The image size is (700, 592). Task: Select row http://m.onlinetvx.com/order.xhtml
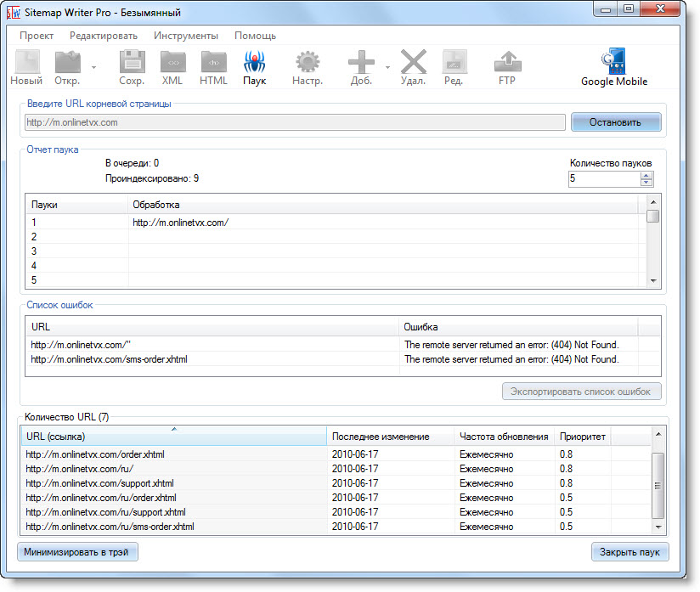coord(336,454)
